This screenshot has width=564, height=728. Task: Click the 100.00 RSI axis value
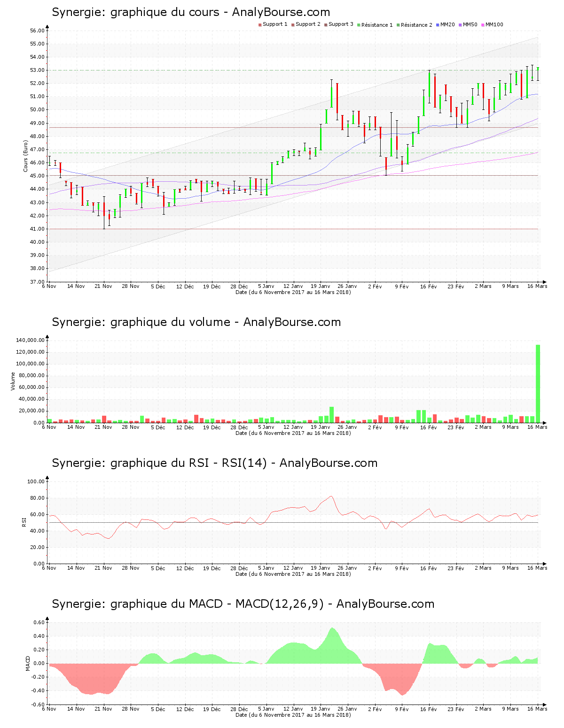click(36, 481)
